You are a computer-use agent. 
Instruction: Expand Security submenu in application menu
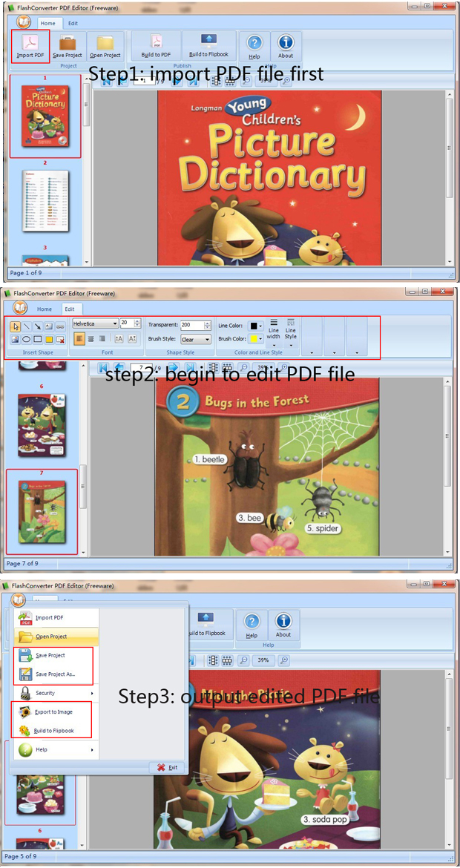click(55, 693)
